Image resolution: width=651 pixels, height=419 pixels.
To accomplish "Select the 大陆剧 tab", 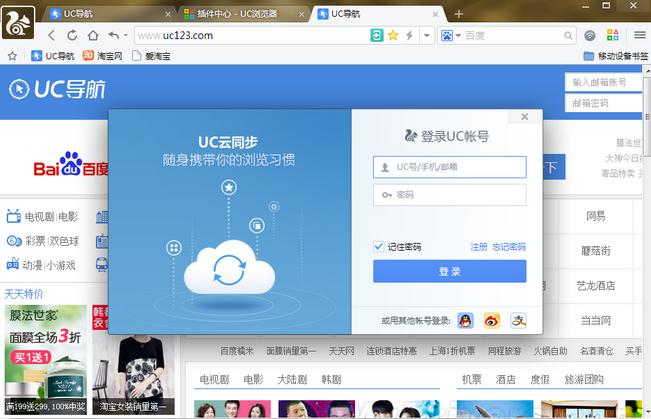I will pyautogui.click(x=292, y=379).
